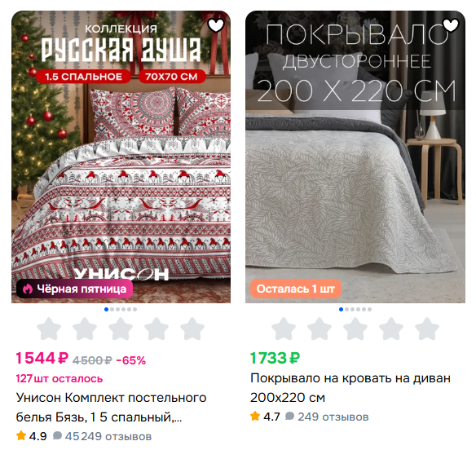This screenshot has width=476, height=450.
Task: Click the Чёрная пятница badge
Action: (75, 289)
